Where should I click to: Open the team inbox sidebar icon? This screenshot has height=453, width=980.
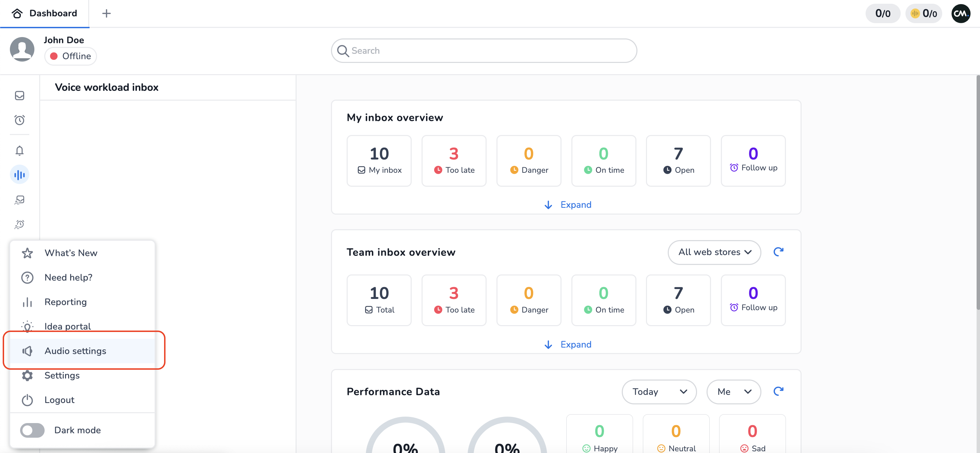click(19, 200)
